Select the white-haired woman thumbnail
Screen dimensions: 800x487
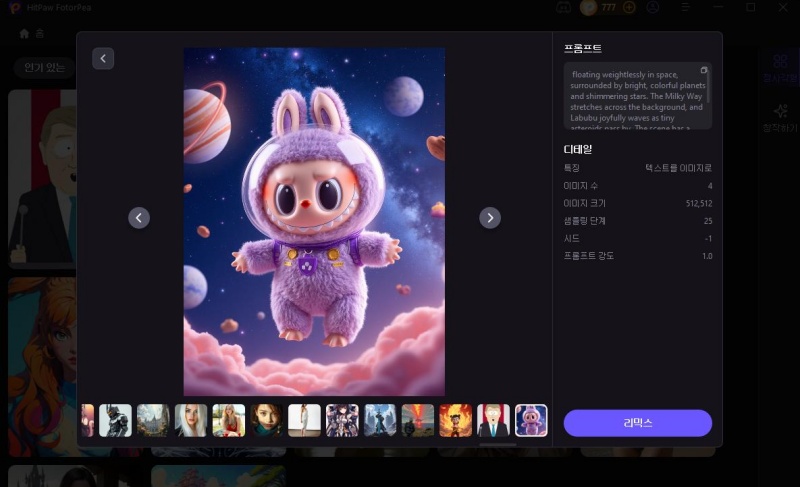click(191, 420)
